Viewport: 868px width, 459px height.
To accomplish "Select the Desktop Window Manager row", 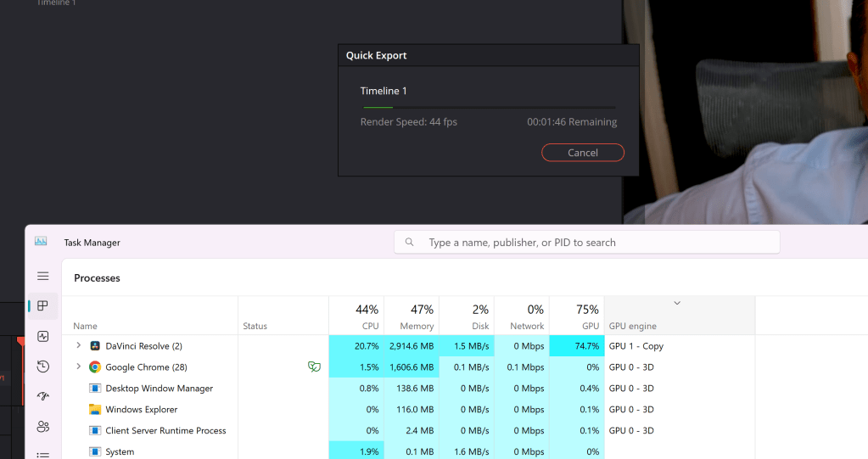I will point(409,388).
